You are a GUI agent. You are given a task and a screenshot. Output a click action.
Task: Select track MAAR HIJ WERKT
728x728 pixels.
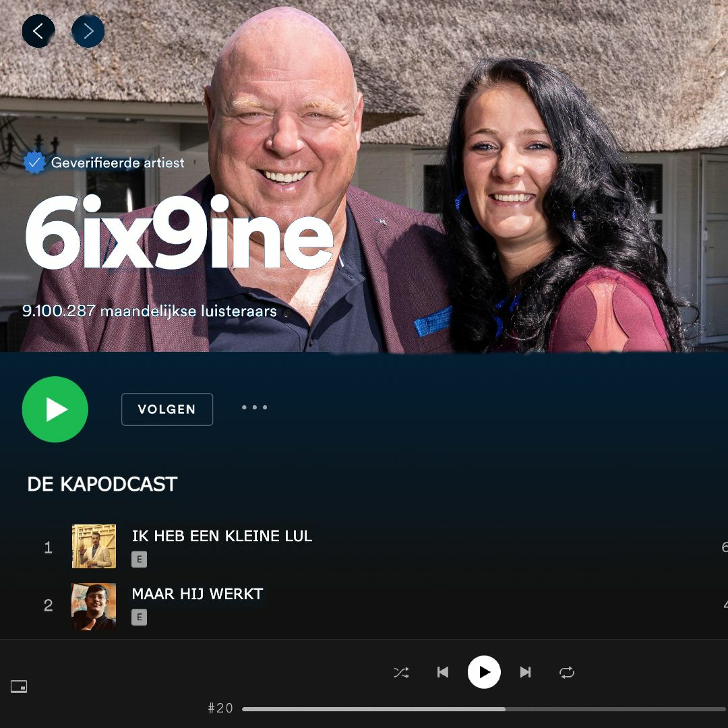(198, 594)
